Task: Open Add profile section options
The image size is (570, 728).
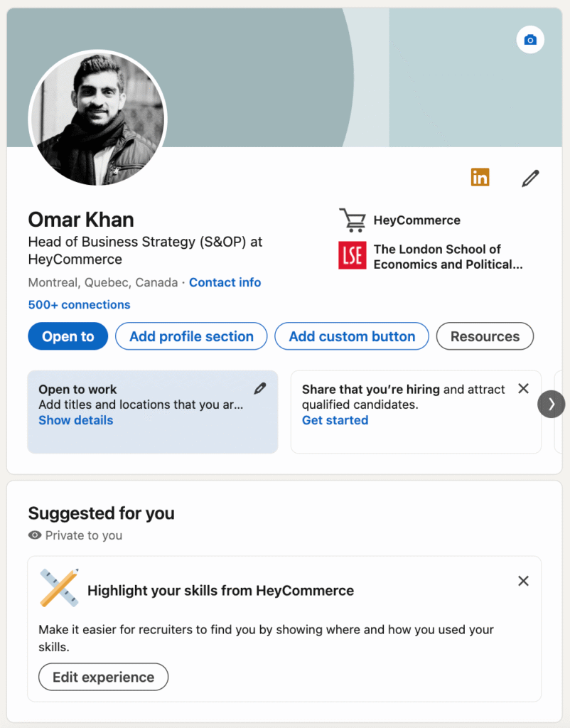Action: click(191, 336)
